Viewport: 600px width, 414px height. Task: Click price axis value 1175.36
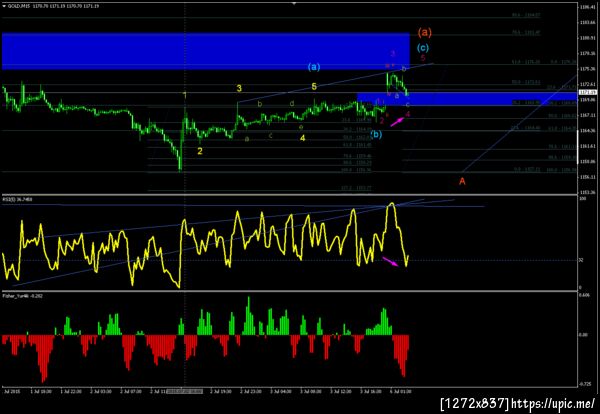click(x=588, y=69)
